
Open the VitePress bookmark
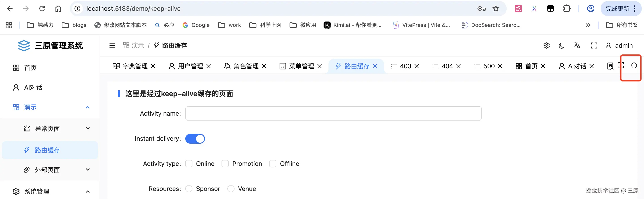coord(422,25)
